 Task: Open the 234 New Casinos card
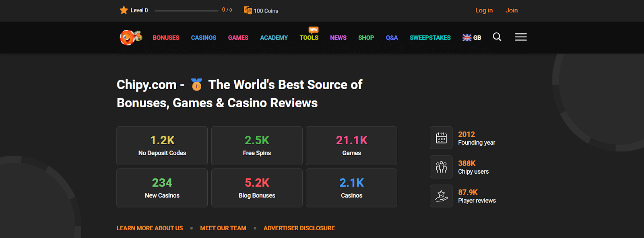(162, 188)
